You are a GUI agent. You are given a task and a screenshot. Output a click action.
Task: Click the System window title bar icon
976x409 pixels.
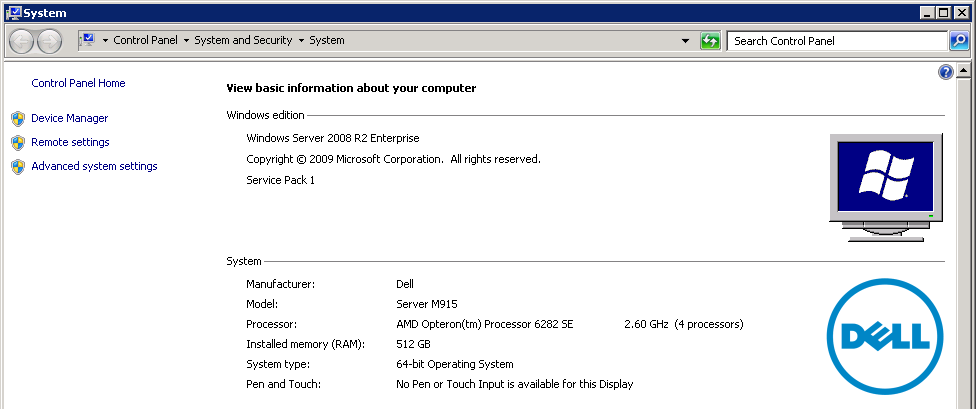coord(13,12)
